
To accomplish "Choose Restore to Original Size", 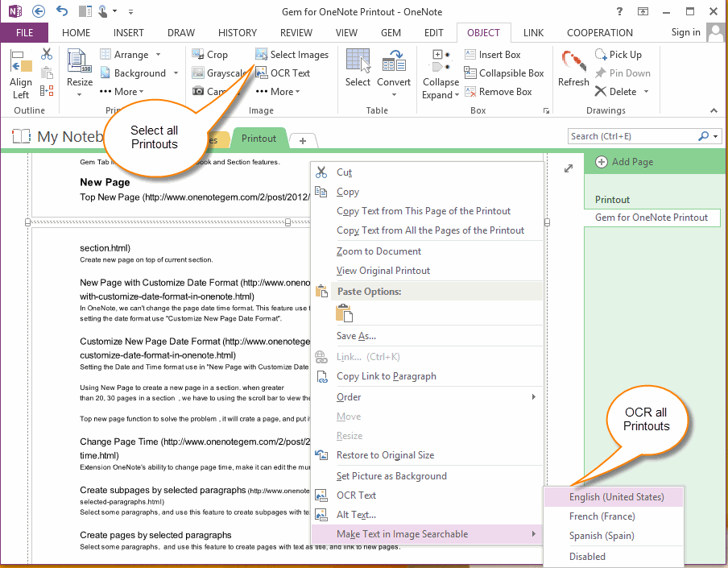I will (x=427, y=455).
